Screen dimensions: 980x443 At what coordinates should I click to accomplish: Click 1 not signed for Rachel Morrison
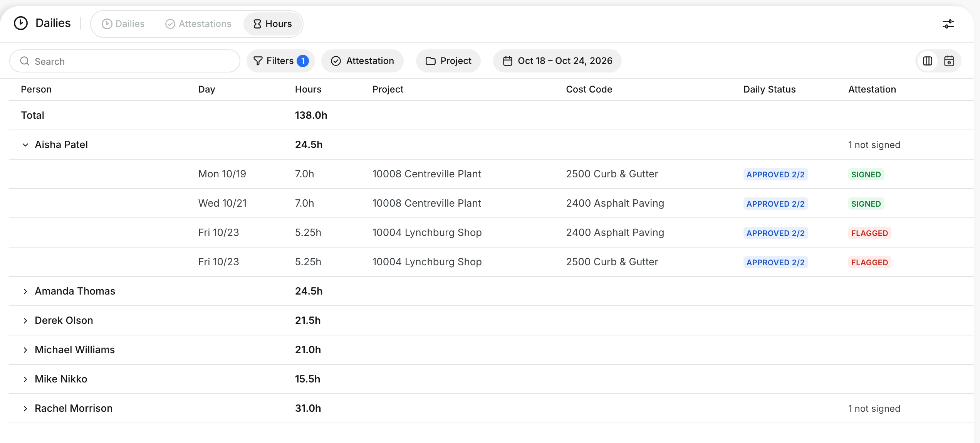coord(874,409)
